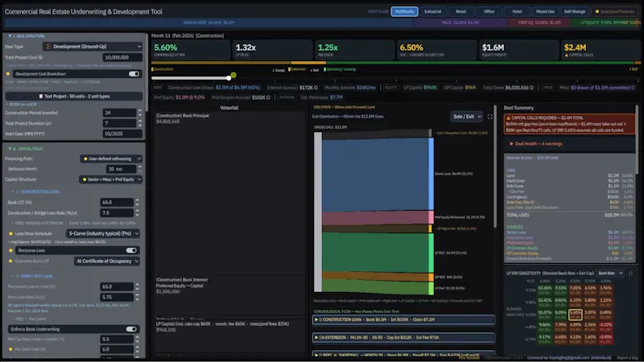Image resolution: width=644 pixels, height=362 pixels.
Task: Expand the exit distribution chart to fullscreen
Action: 489,117
